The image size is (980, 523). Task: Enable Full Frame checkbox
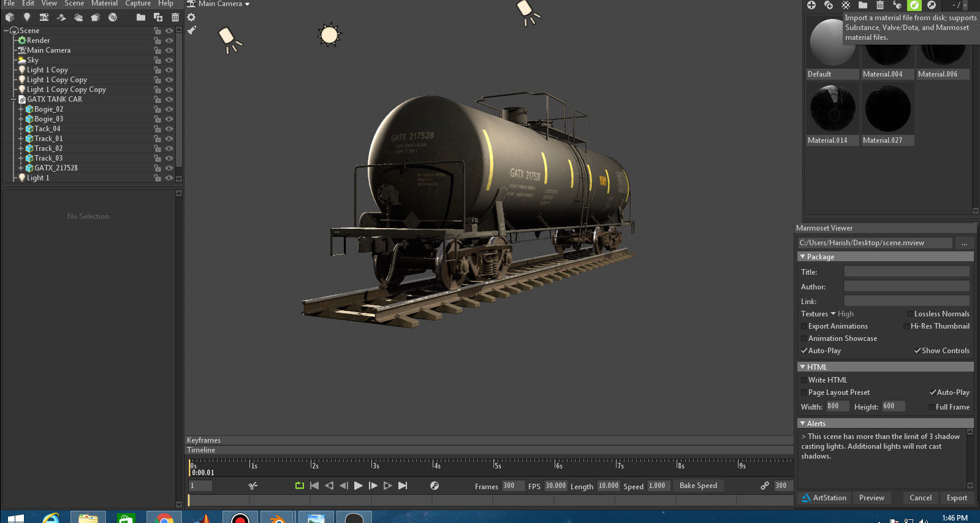coord(932,407)
